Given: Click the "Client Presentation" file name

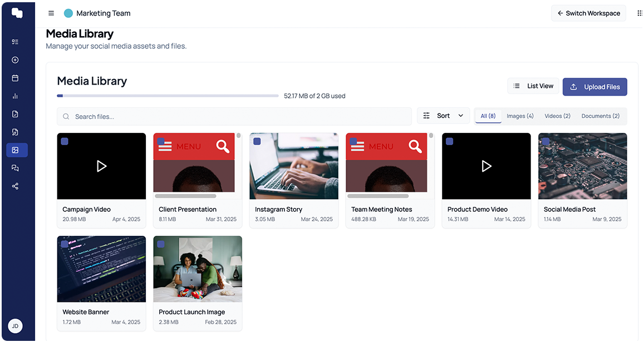Looking at the screenshot, I should 188,210.
